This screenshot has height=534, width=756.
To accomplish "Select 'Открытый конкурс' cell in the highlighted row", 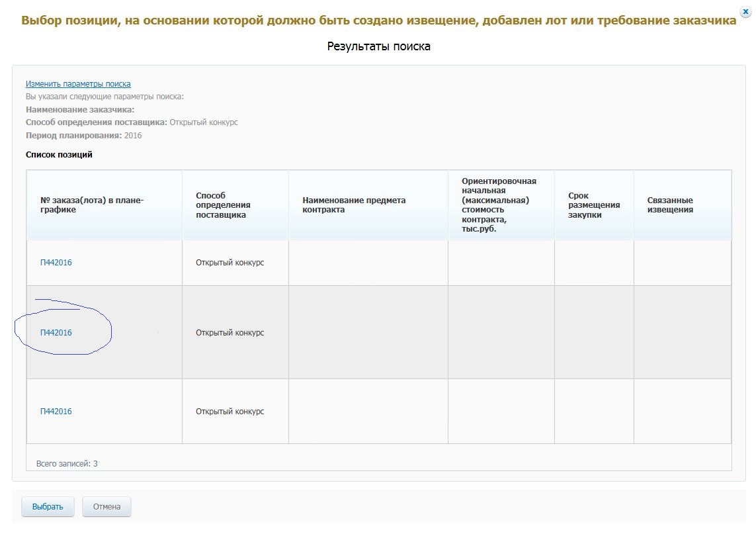I will [230, 333].
